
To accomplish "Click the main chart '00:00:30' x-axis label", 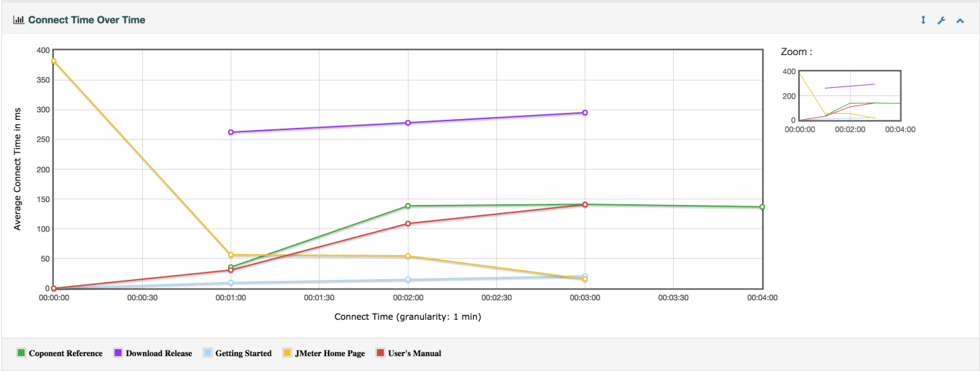I will pyautogui.click(x=142, y=297).
